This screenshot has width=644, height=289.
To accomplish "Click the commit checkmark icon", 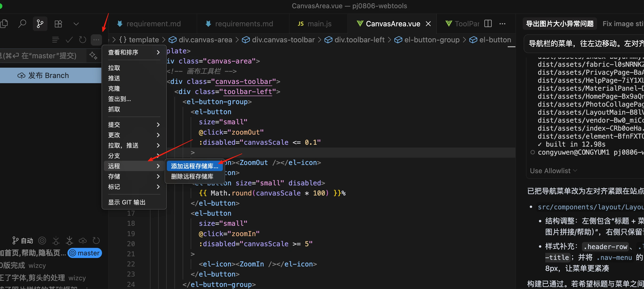I will point(69,40).
